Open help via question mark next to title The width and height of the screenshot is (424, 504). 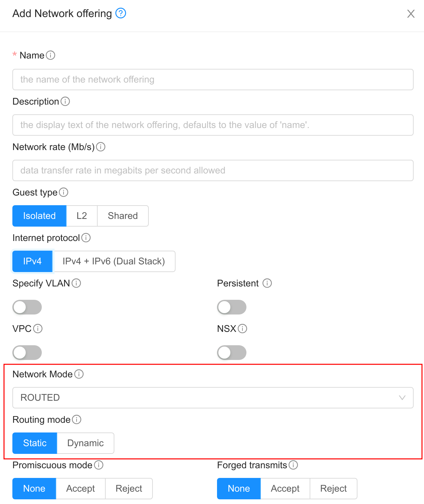point(121,13)
